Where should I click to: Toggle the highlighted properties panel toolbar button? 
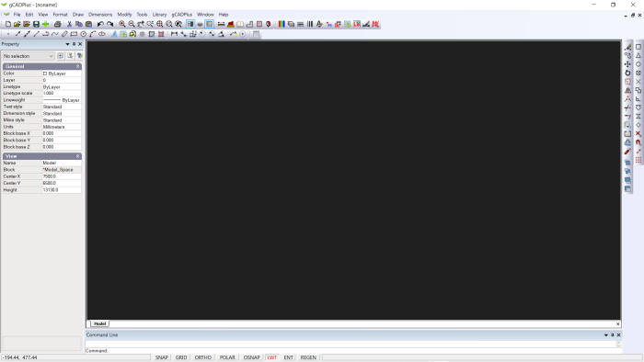coord(190,24)
